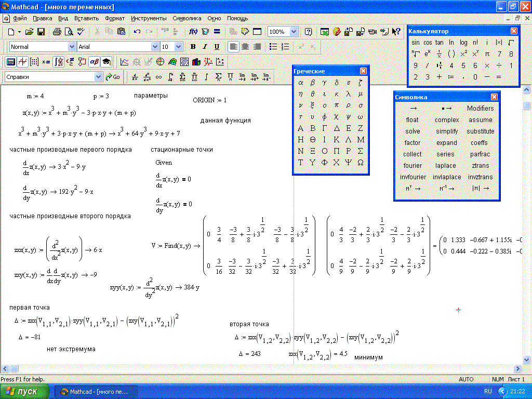
Task: Open the Формат menu
Action: pos(114,18)
